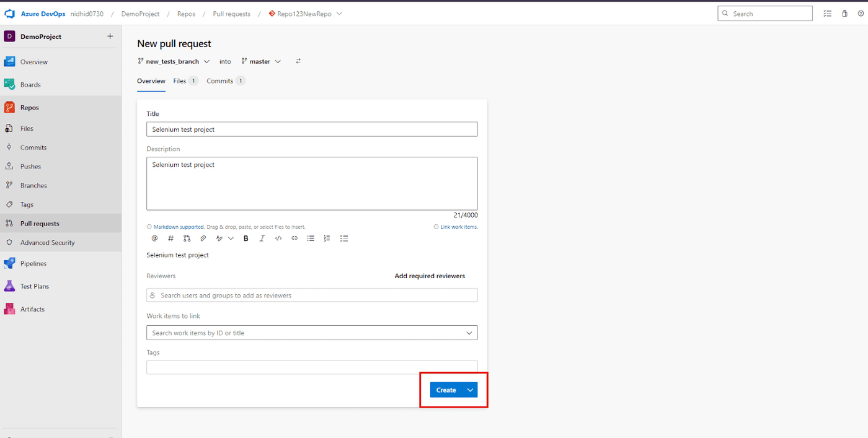The height and width of the screenshot is (438, 868).
Task: Insert a bulleted list
Action: point(311,239)
